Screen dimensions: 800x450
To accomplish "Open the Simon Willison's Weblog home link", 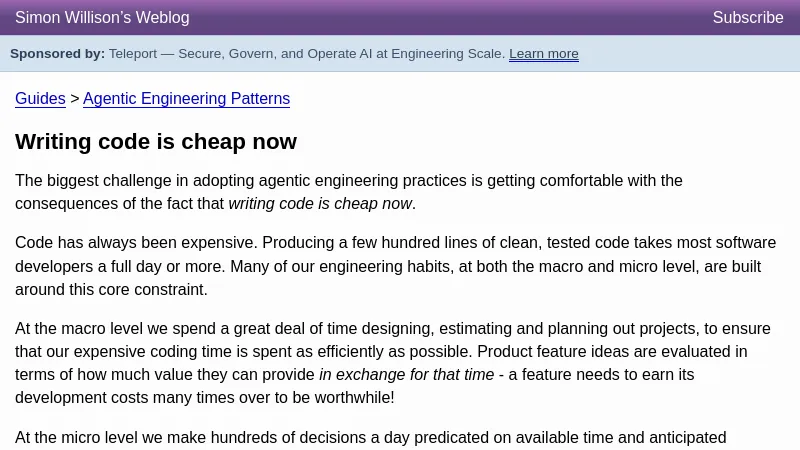I will [x=102, y=18].
